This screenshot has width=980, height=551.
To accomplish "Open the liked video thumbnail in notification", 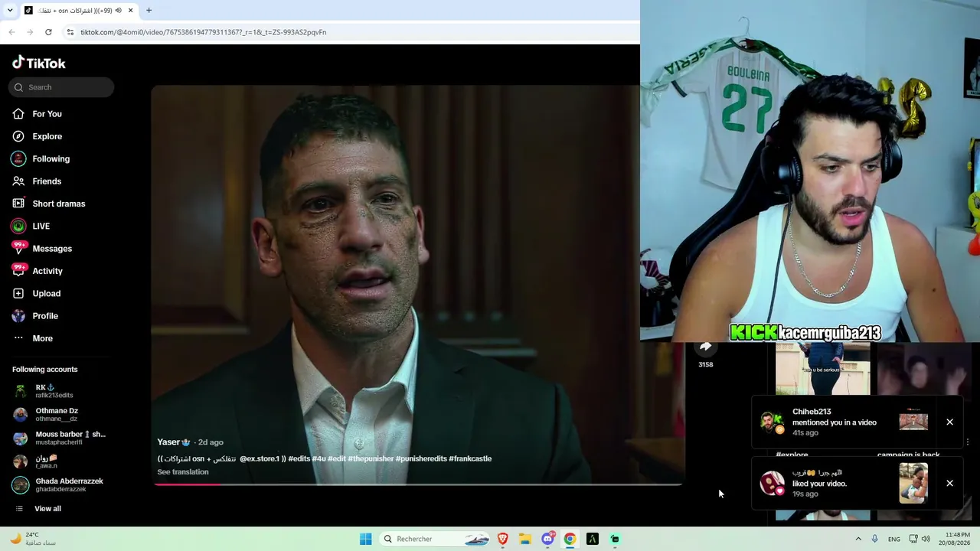I will pos(913,483).
